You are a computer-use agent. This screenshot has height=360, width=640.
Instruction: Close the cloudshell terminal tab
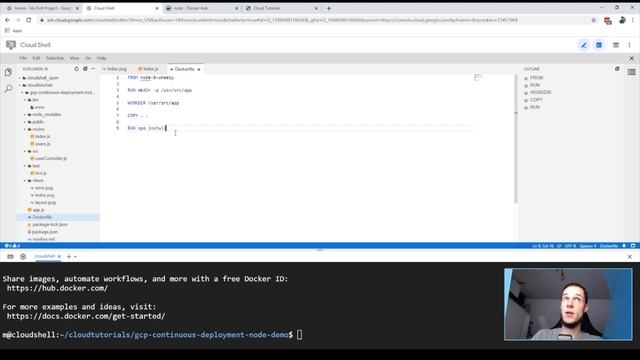coord(59,257)
